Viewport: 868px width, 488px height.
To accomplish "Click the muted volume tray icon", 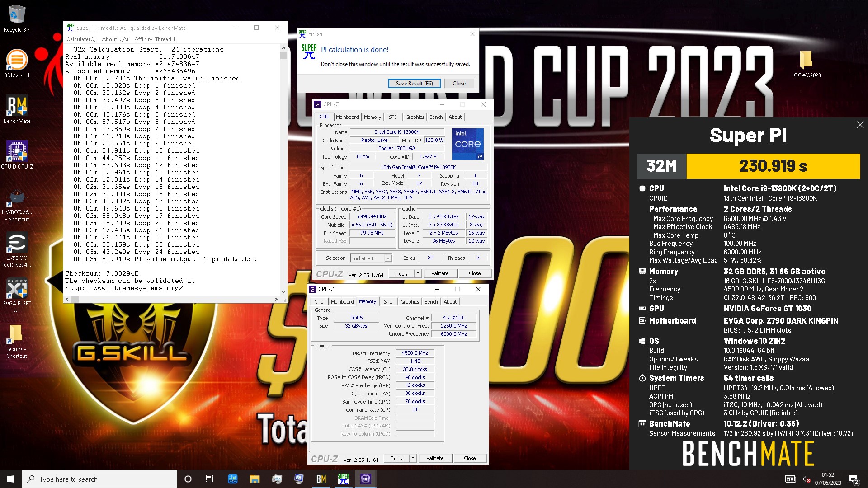I will click(806, 479).
